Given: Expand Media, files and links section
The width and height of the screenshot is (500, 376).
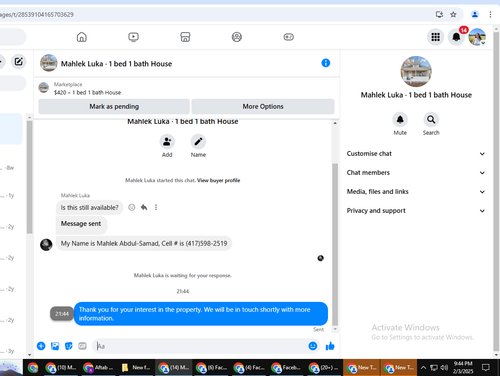Looking at the screenshot, I should (x=416, y=192).
